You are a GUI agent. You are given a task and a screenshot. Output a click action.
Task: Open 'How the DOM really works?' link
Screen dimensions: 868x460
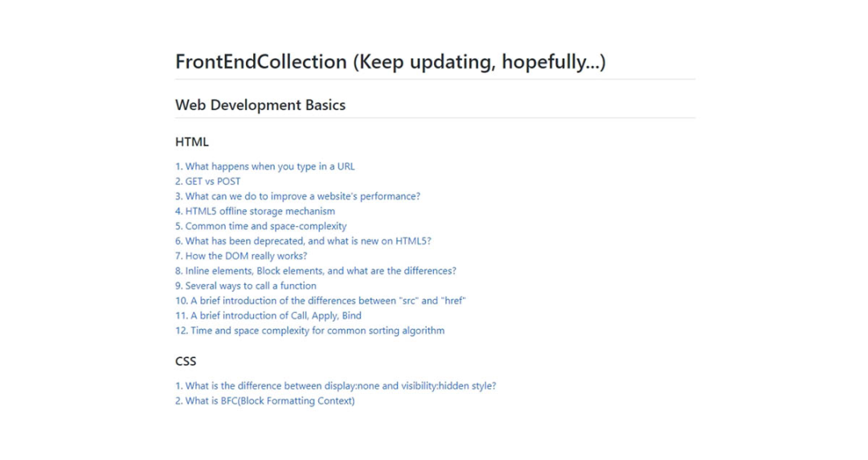point(241,256)
